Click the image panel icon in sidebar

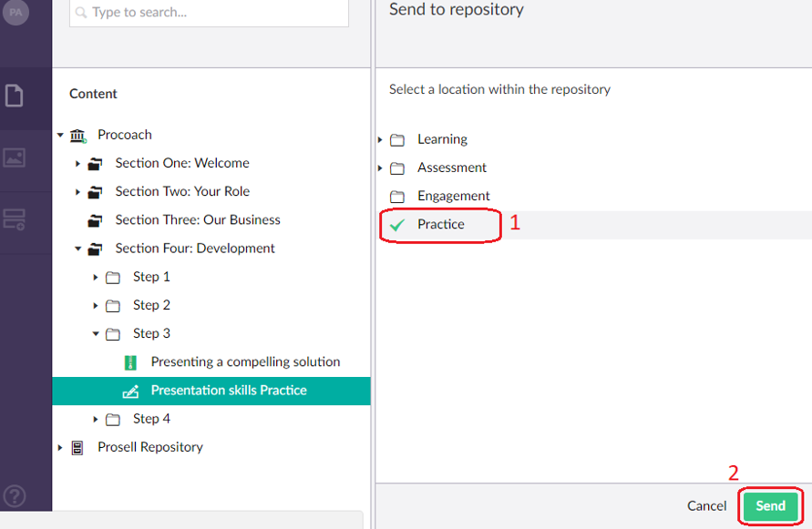[x=13, y=158]
